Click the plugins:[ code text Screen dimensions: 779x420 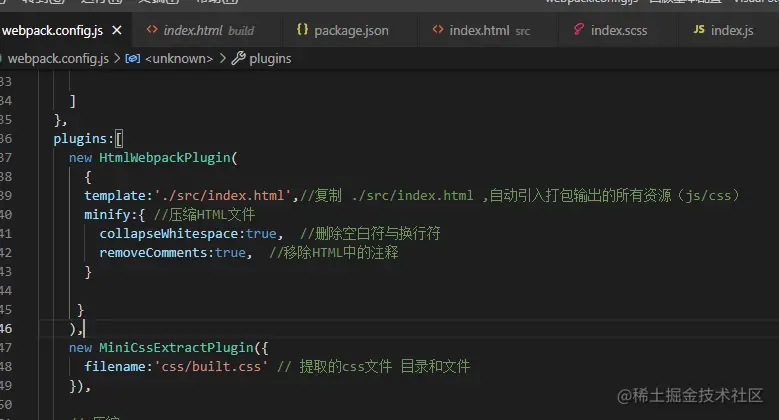click(x=88, y=139)
